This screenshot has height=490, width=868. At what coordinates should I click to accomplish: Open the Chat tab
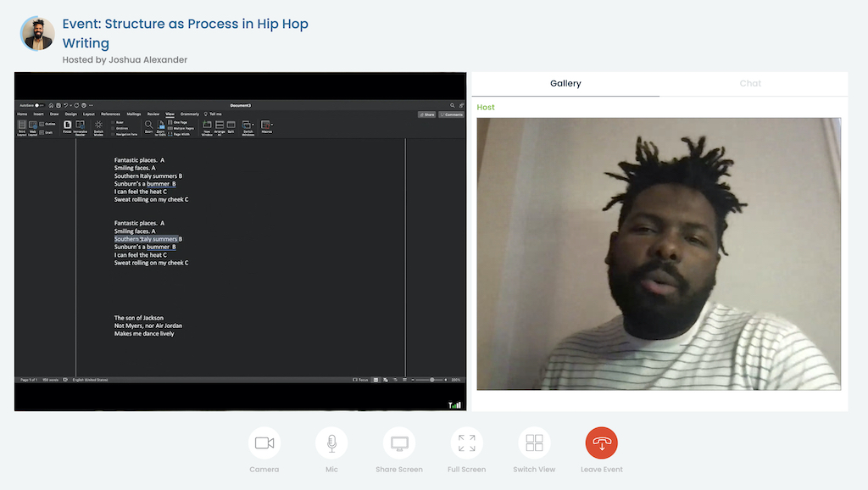pos(750,84)
